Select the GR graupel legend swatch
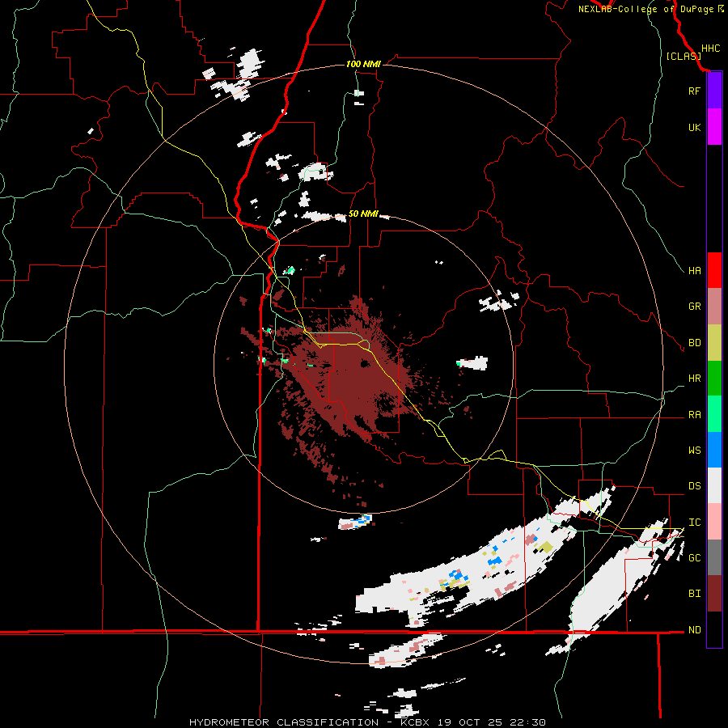This screenshot has width=728, height=728. click(714, 307)
